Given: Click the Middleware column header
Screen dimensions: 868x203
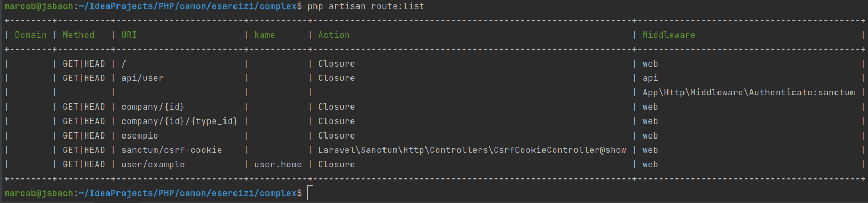Looking at the screenshot, I should click(x=669, y=35).
